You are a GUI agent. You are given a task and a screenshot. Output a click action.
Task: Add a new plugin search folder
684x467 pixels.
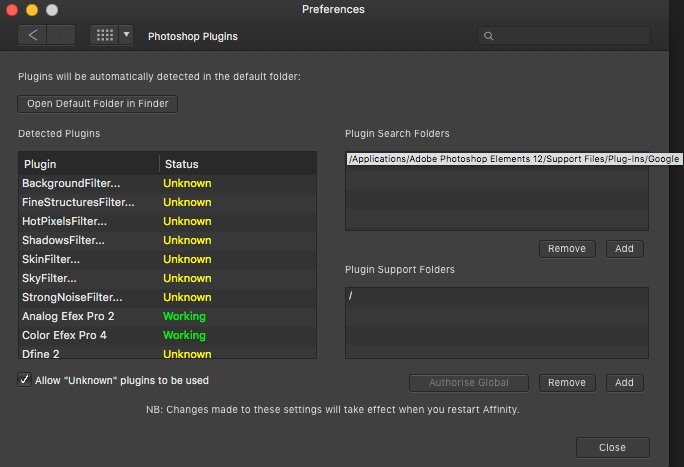click(624, 248)
